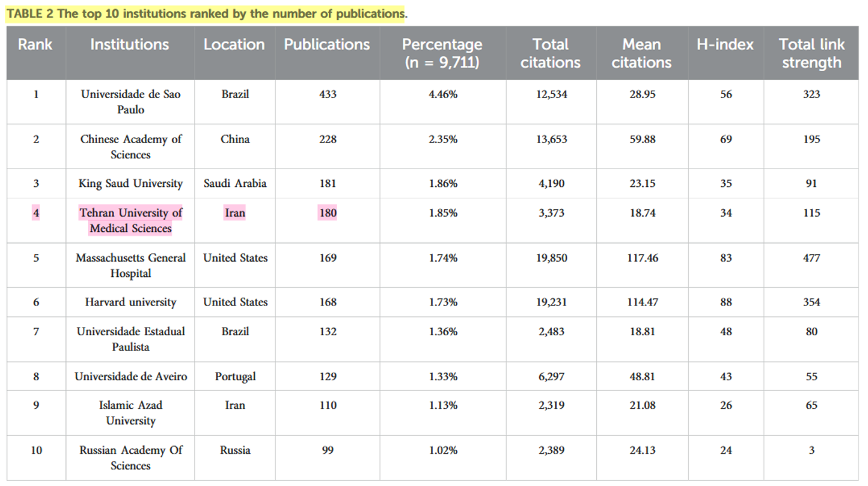868x486 pixels.
Task: Select the Chinese Academy of Sciences cell
Action: (x=131, y=147)
